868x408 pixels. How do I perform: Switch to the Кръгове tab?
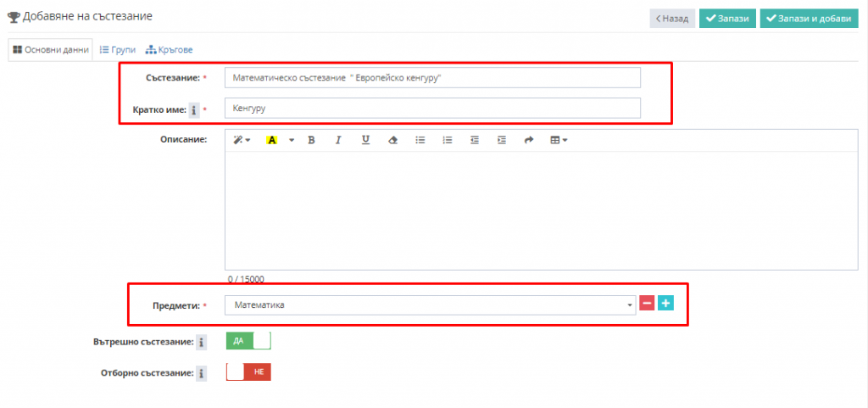170,50
